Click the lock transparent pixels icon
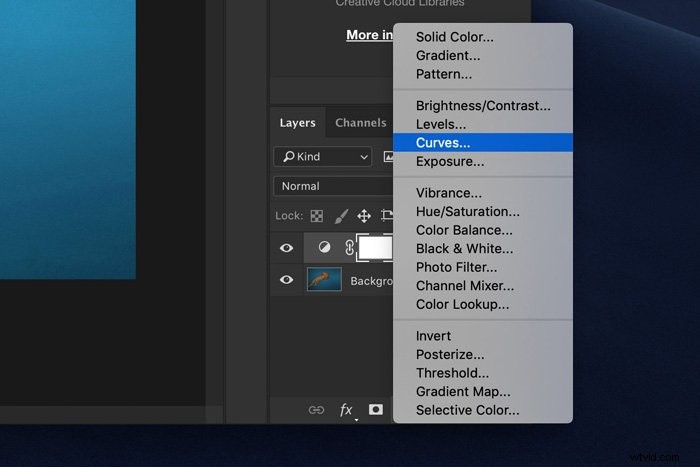The width and height of the screenshot is (700, 467). [x=317, y=216]
